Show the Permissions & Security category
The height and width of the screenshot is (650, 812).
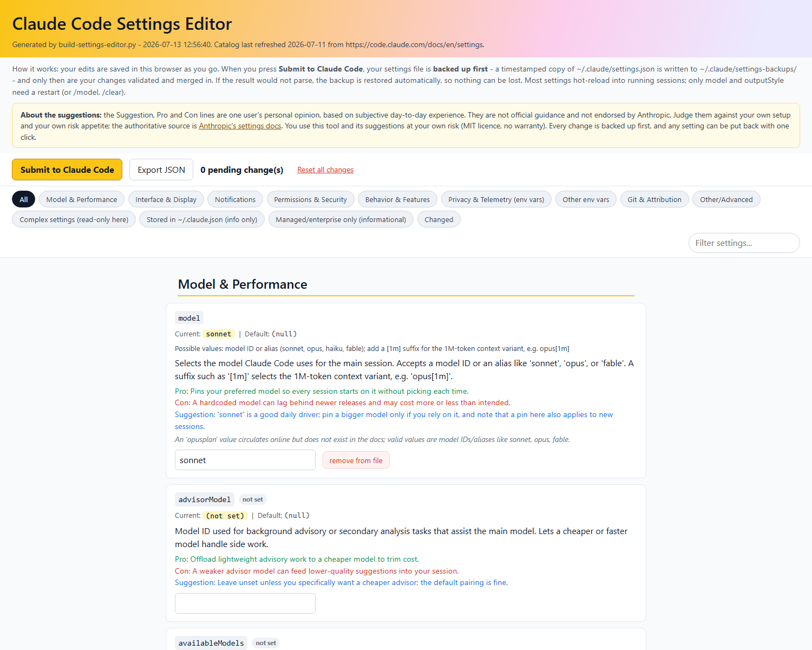point(310,199)
